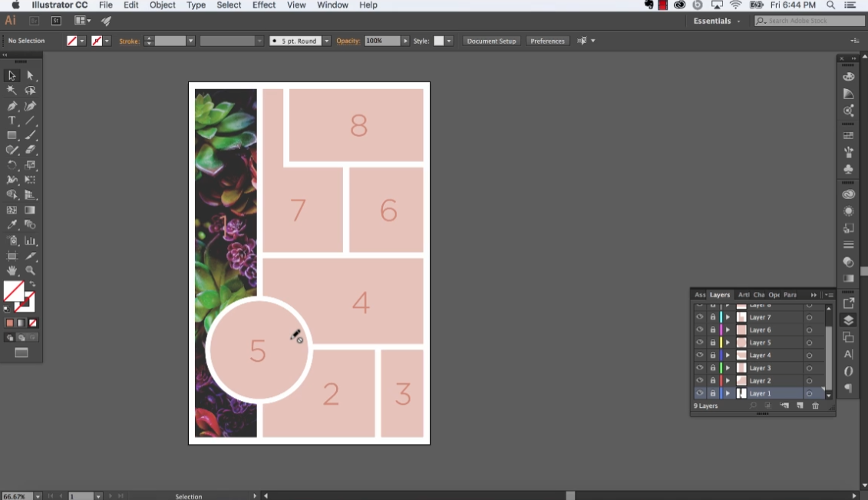The height and width of the screenshot is (500, 868).
Task: Open the stroke weight dropdown
Action: pos(190,41)
